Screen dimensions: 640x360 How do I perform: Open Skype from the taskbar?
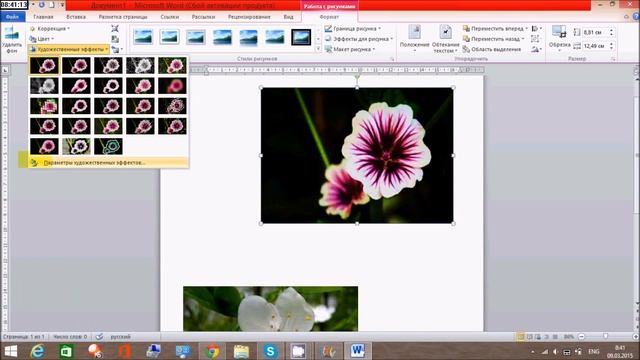270,351
